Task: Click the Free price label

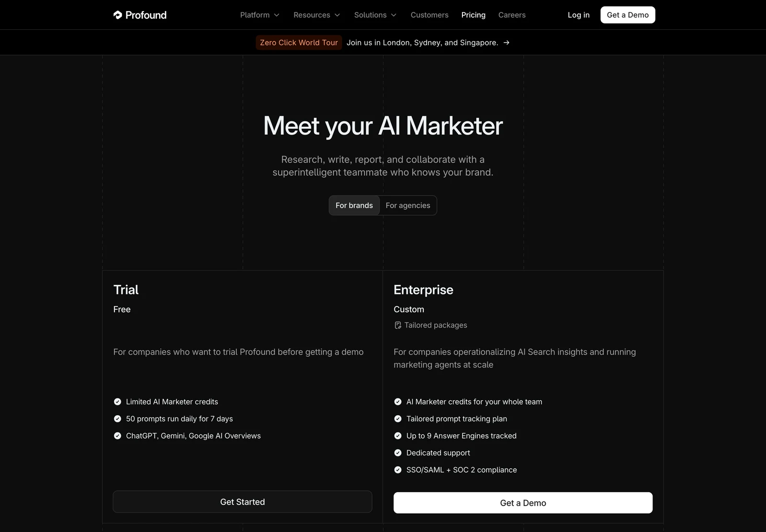Action: (x=122, y=309)
